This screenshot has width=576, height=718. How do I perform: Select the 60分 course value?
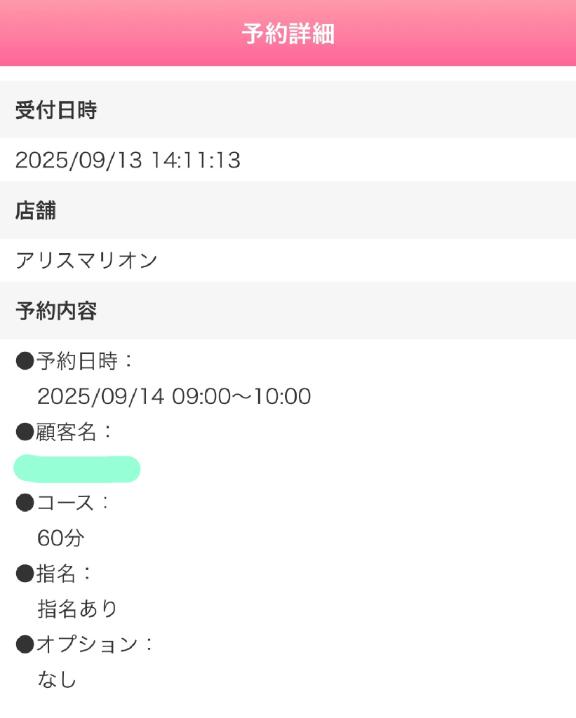coord(61,538)
